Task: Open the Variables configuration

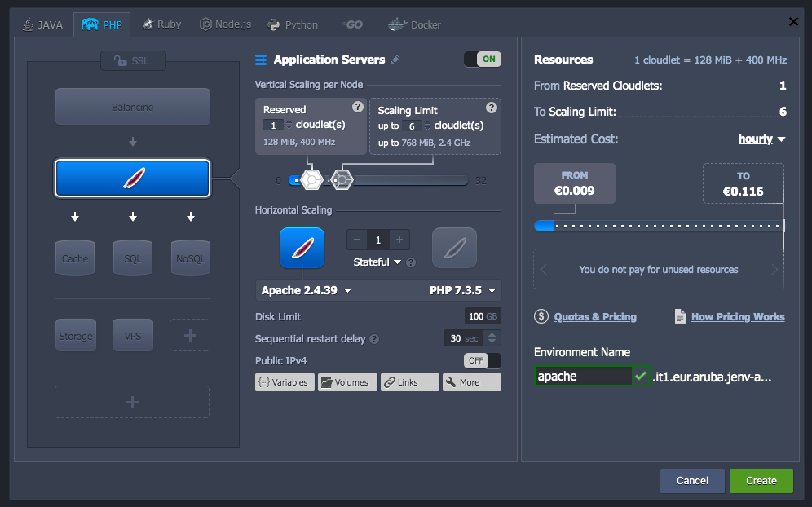Action: (x=285, y=381)
